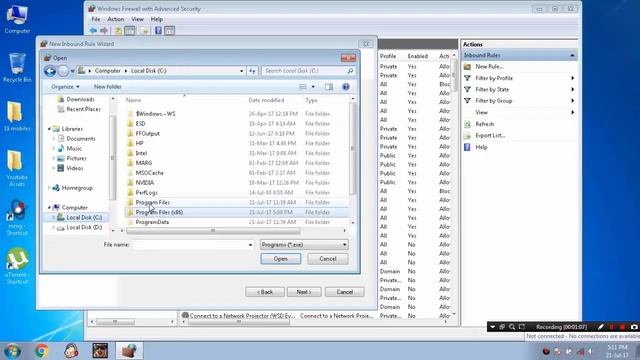Open the Help menu in Windows Firewall
640x360 pixels.
[157, 19]
